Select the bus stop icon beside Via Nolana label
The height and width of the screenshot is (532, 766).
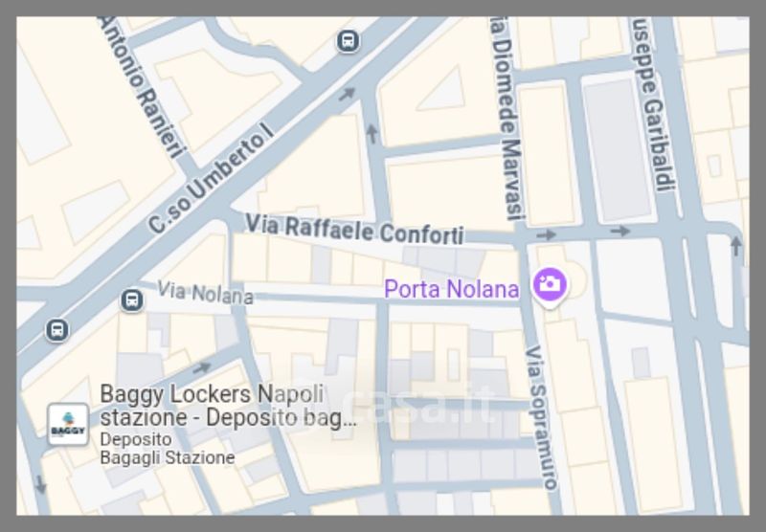tap(132, 299)
